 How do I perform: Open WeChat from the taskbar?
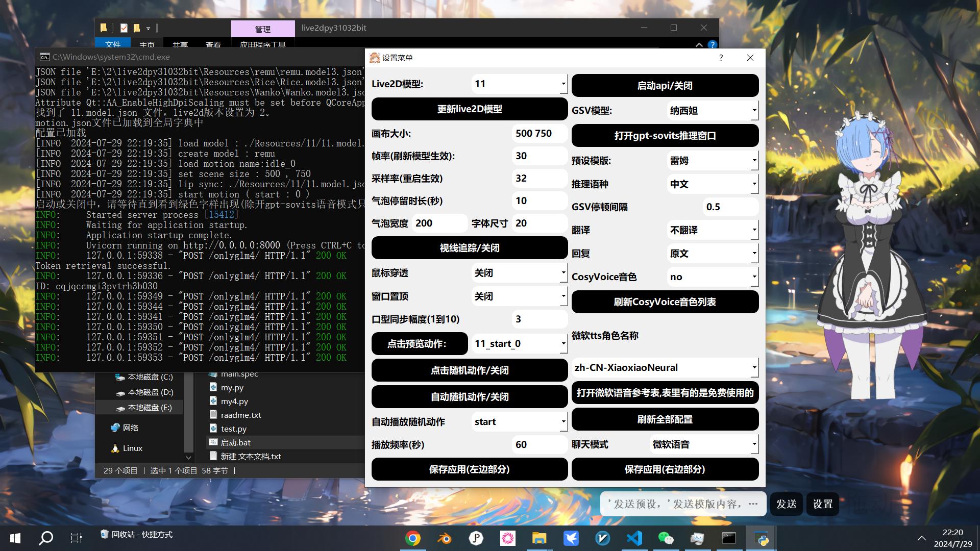(x=666, y=538)
